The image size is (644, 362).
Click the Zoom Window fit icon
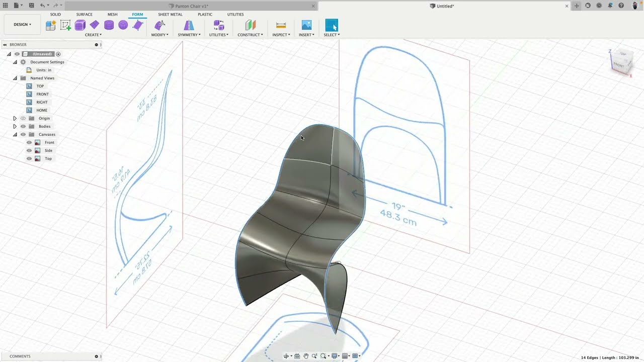[x=325, y=356]
